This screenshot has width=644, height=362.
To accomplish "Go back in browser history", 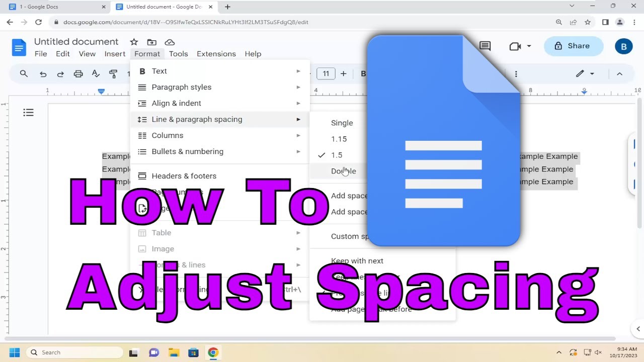I will (x=10, y=22).
